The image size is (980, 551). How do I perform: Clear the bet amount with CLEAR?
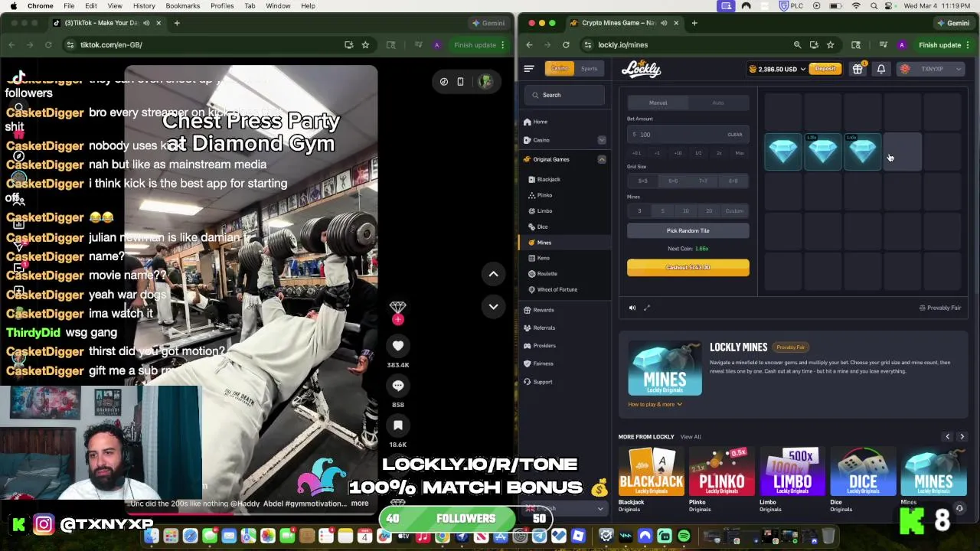735,135
